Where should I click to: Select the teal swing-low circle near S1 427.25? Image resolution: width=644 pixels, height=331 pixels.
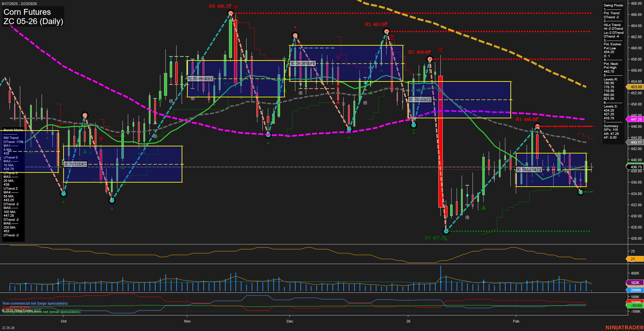click(x=446, y=231)
